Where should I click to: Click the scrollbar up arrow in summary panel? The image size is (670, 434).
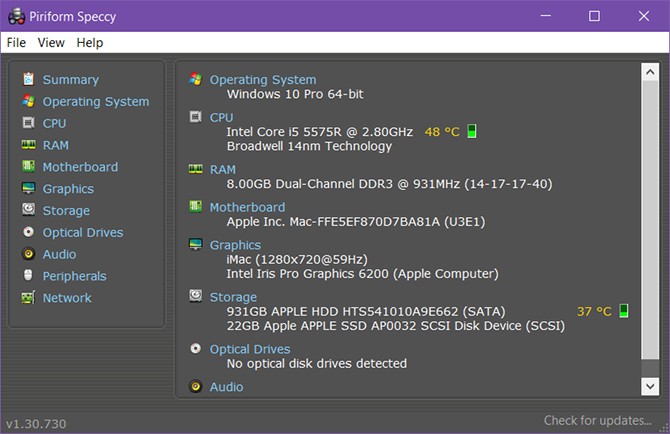(x=650, y=73)
